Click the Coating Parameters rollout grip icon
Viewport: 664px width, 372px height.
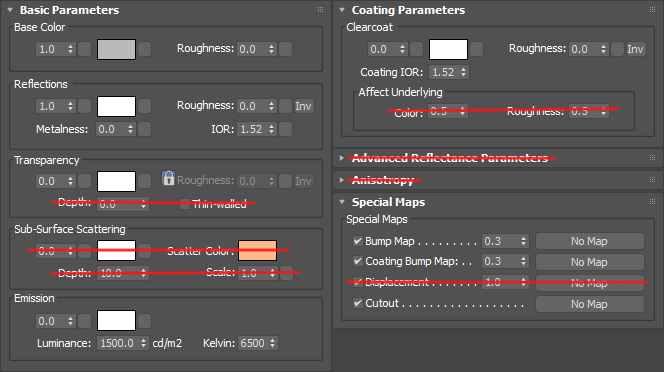click(x=652, y=10)
